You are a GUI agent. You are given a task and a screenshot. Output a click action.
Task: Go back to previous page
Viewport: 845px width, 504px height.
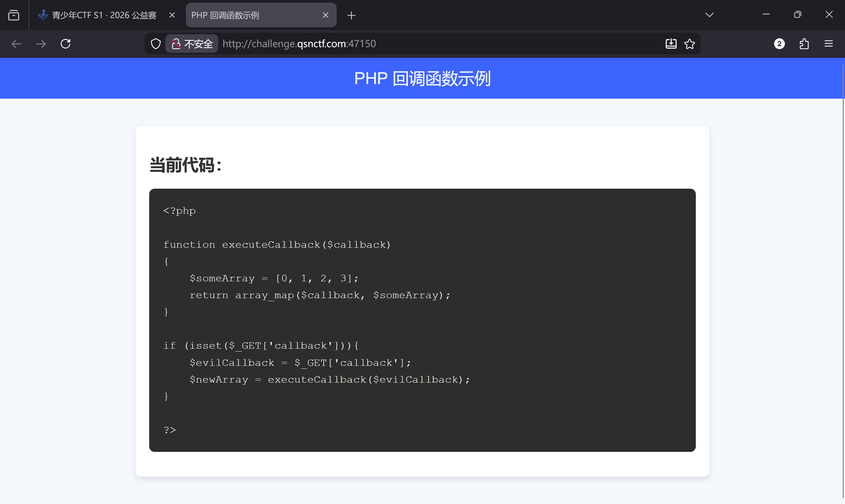point(16,44)
